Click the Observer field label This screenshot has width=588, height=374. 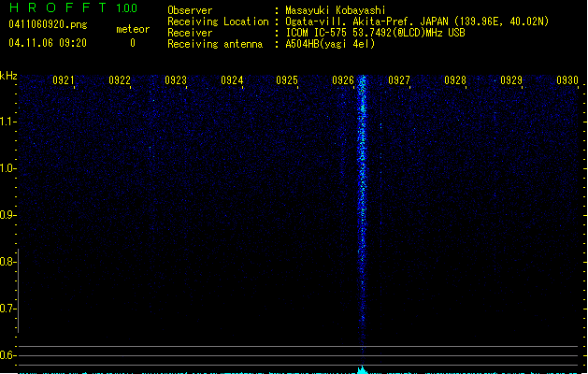[x=190, y=10]
